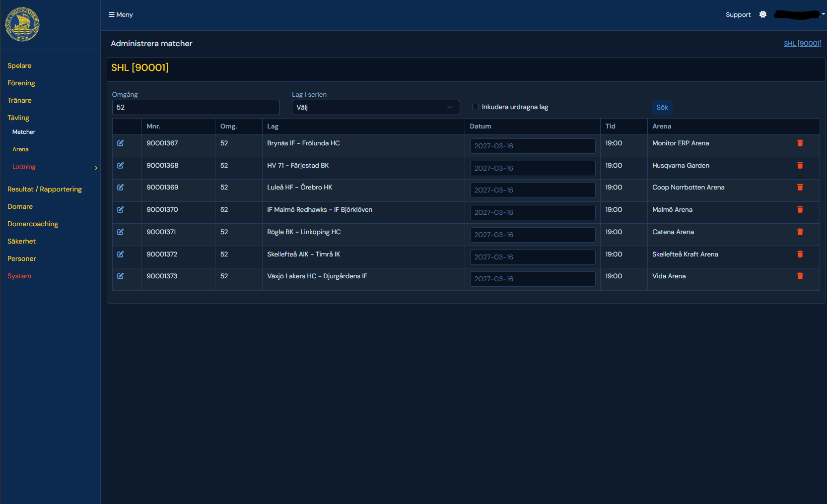Screen dimensions: 827x504
Task: Click date field for Rögle BK – Linköping HC
Action: [x=533, y=235]
